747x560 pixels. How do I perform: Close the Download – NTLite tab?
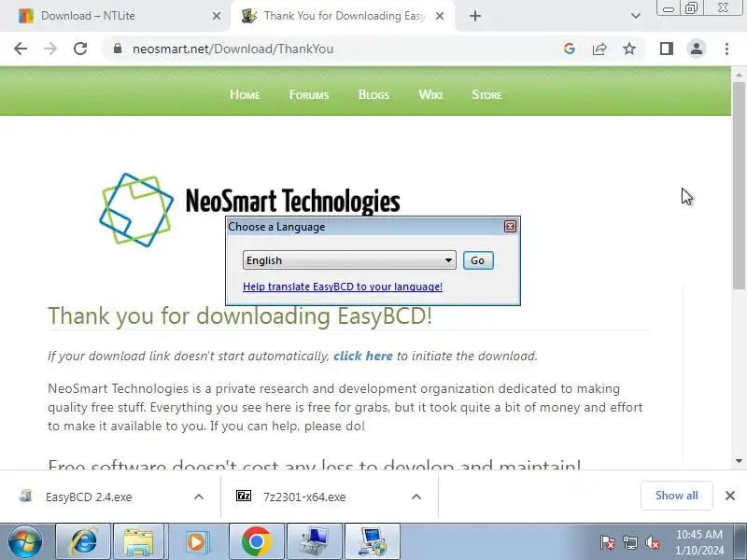(217, 16)
